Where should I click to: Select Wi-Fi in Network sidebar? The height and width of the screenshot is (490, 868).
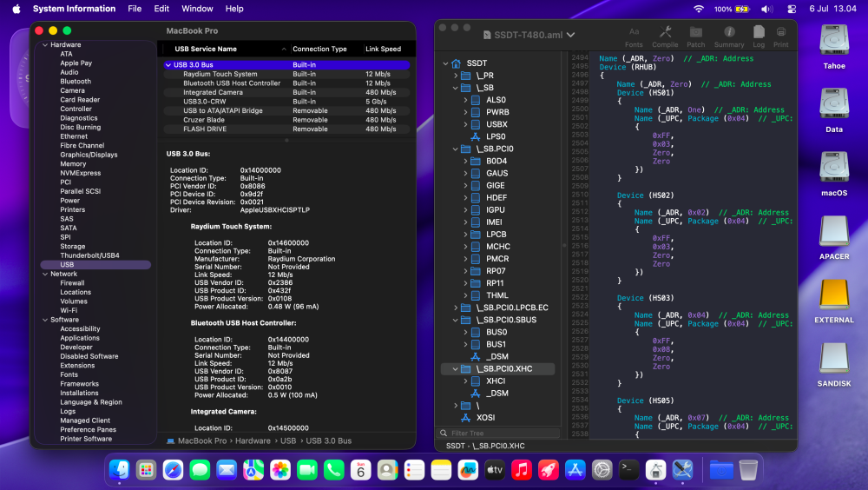pyautogui.click(x=69, y=310)
